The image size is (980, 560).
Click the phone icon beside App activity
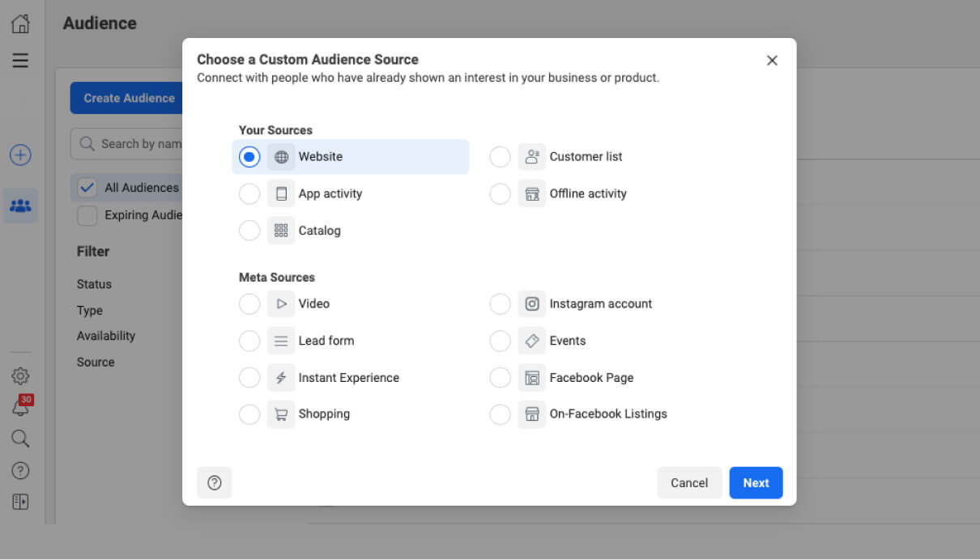pyautogui.click(x=281, y=194)
